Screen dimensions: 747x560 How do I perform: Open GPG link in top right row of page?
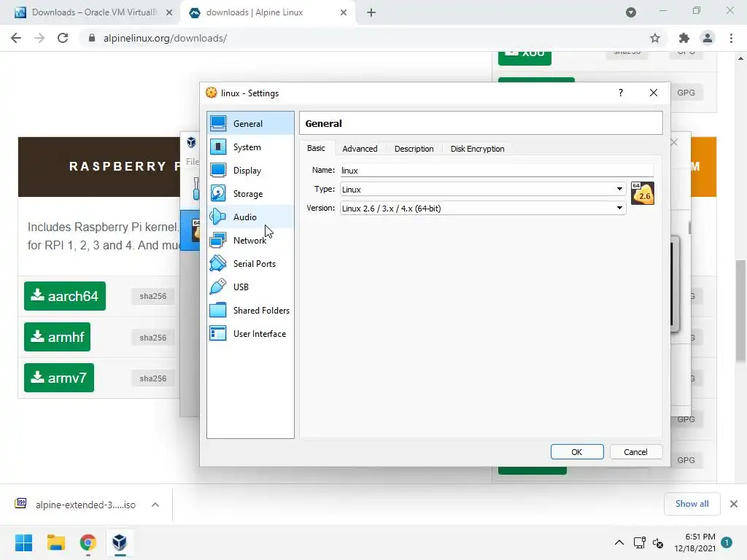(686, 93)
